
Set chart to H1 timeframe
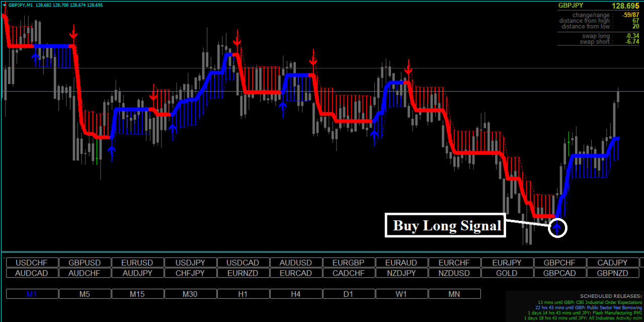pyautogui.click(x=244, y=294)
